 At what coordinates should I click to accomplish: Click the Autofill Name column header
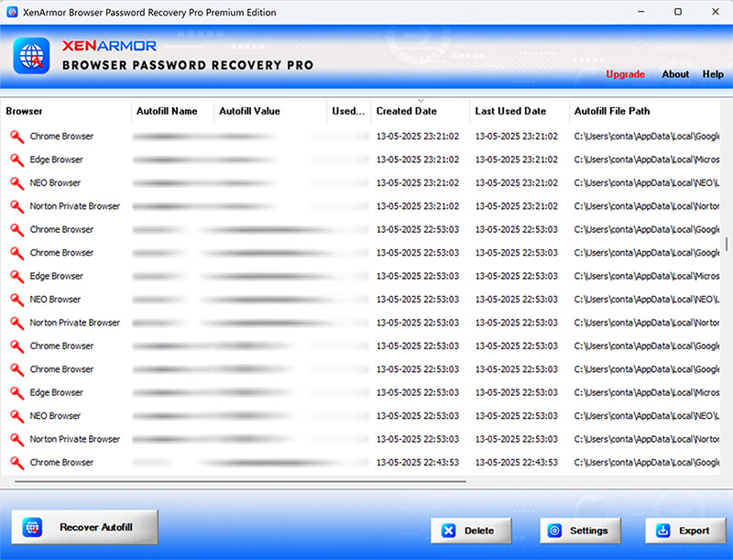(167, 111)
